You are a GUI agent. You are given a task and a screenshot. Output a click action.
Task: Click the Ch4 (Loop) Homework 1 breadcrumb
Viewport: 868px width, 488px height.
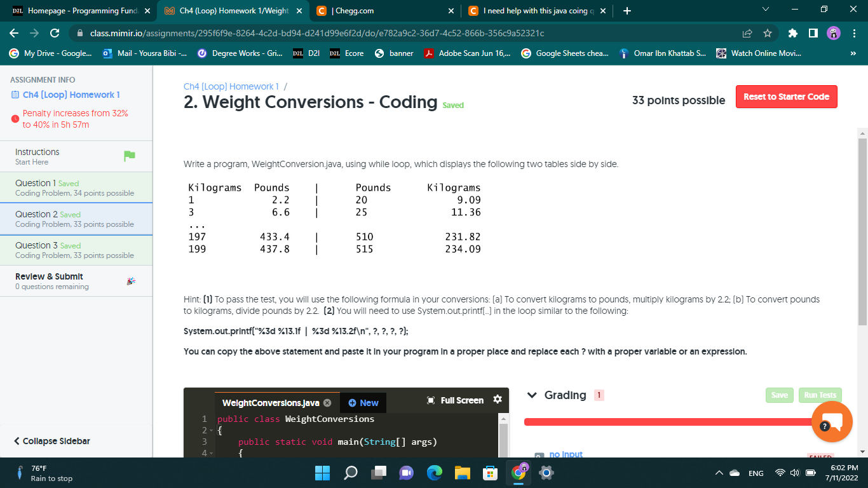click(231, 86)
